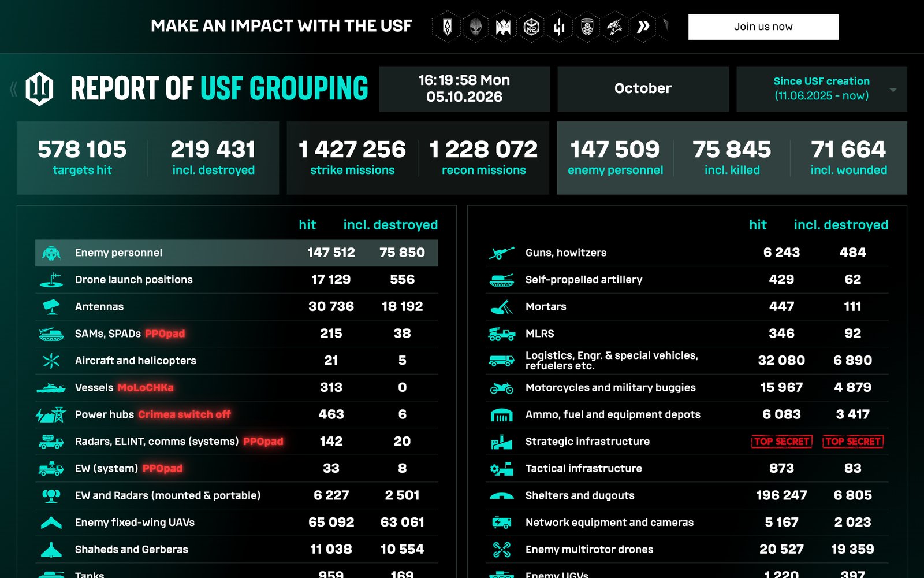Viewport: 924px width, 578px height.
Task: Click the Crimea switch off link
Action: 184,414
